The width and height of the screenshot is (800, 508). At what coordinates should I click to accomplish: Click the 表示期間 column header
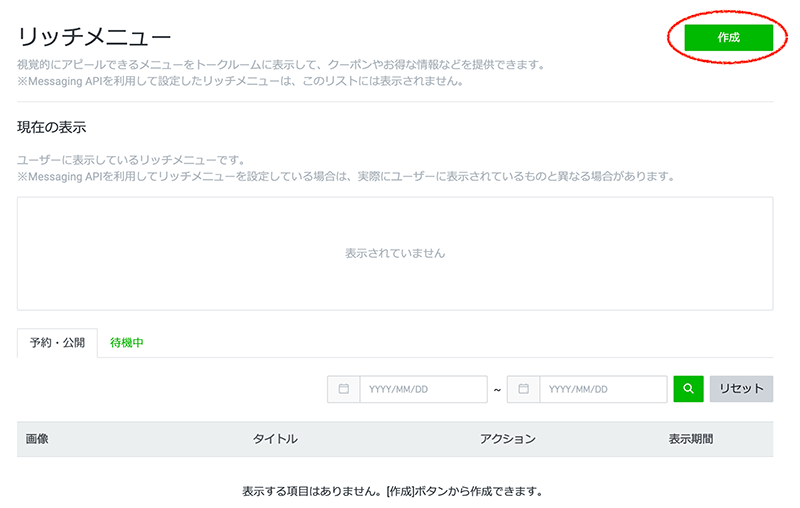(x=691, y=439)
